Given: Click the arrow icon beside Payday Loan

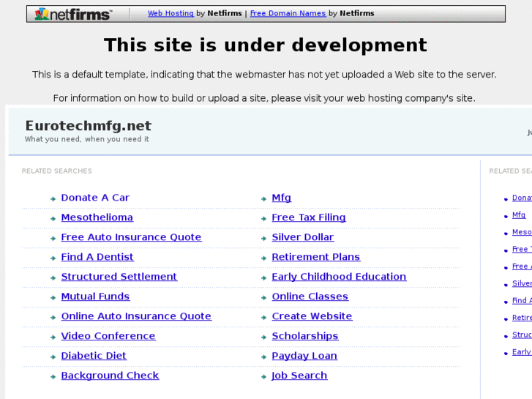Looking at the screenshot, I should [x=263, y=357].
